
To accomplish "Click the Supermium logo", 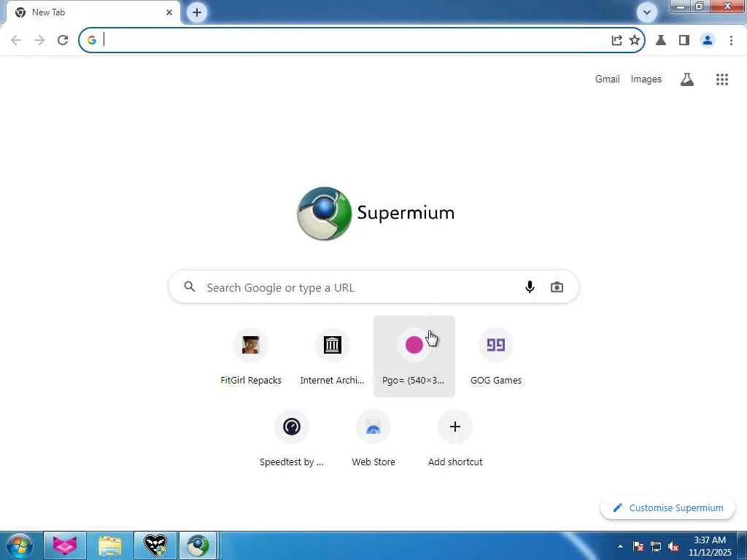I will point(376,214).
